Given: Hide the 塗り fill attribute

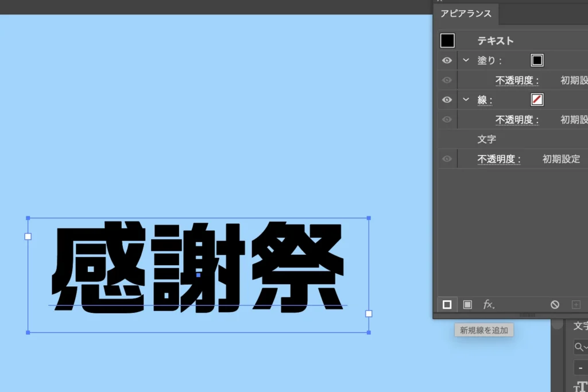Looking at the screenshot, I should (447, 60).
